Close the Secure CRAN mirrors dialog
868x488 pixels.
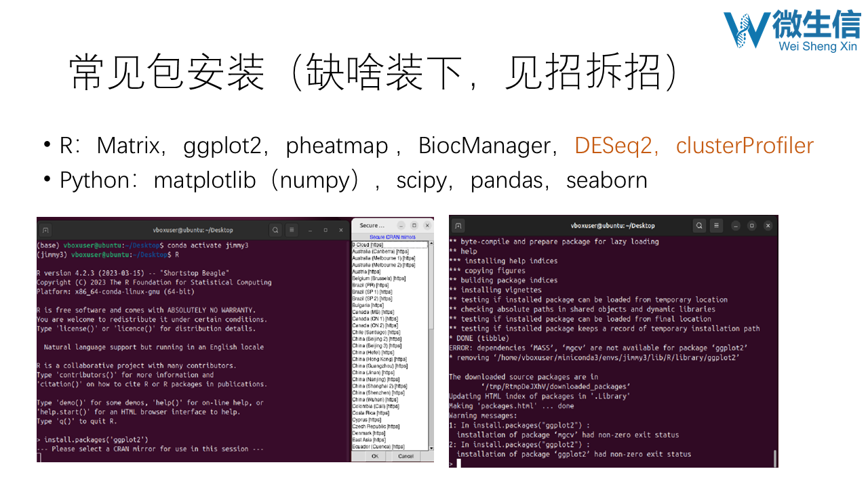click(x=427, y=226)
